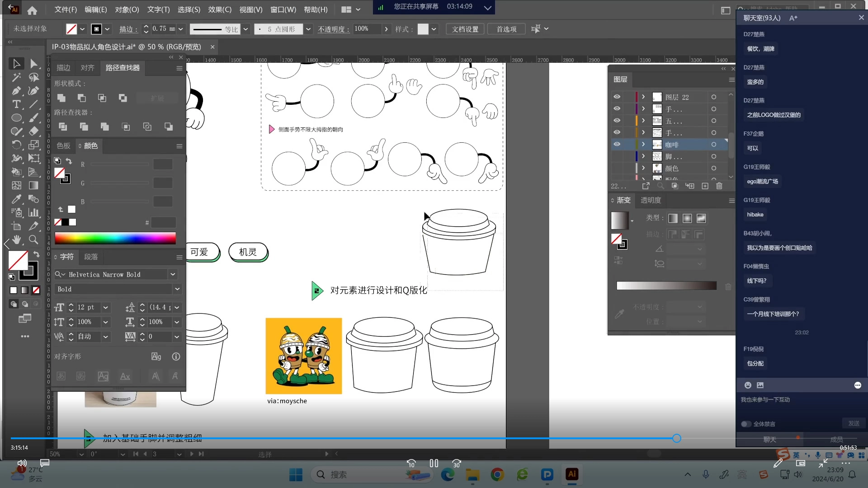Open the Bold font style dropdown
This screenshot has height=488, width=868.
point(177,289)
